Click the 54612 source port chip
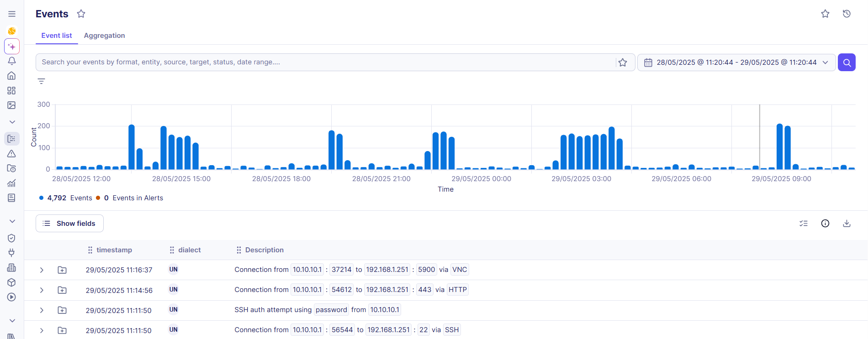Screen dimensions: 868x339 pyautogui.click(x=342, y=290)
